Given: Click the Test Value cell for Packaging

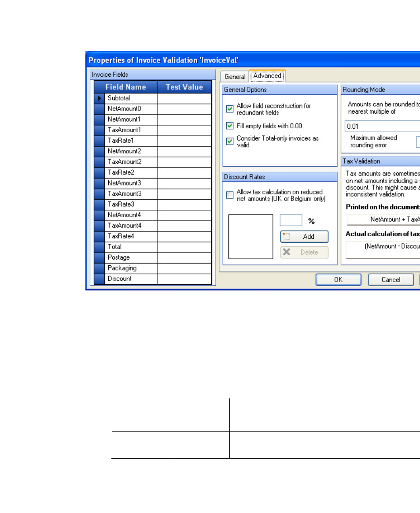Looking at the screenshot, I should (184, 268).
